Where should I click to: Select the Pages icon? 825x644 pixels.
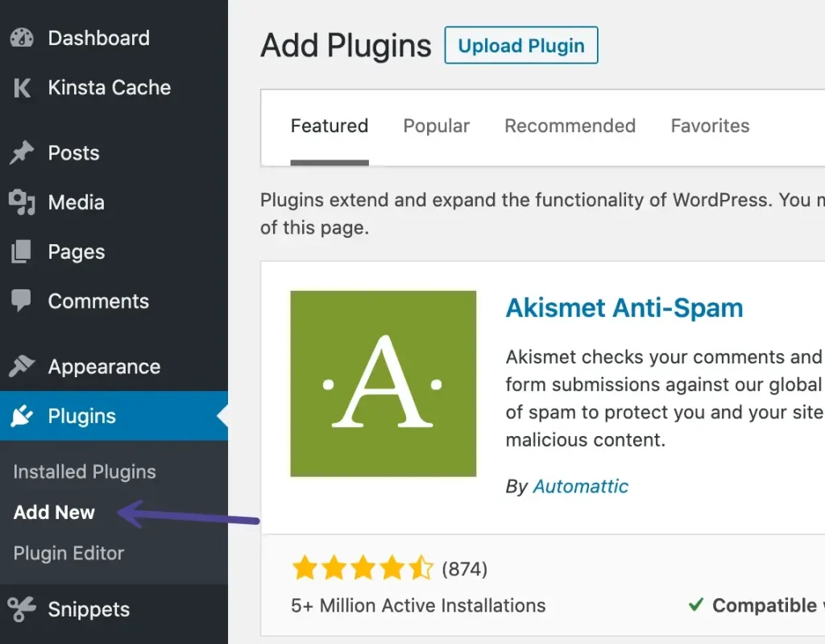[21, 251]
